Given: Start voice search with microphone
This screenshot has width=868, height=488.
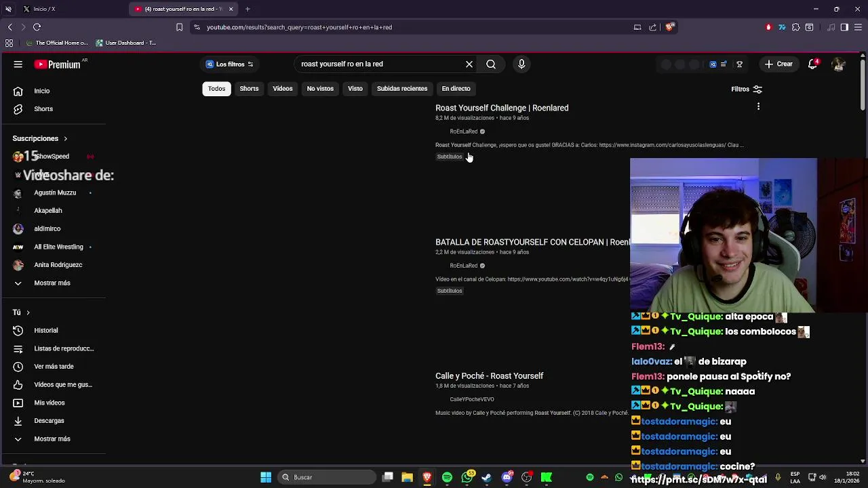Looking at the screenshot, I should [521, 64].
